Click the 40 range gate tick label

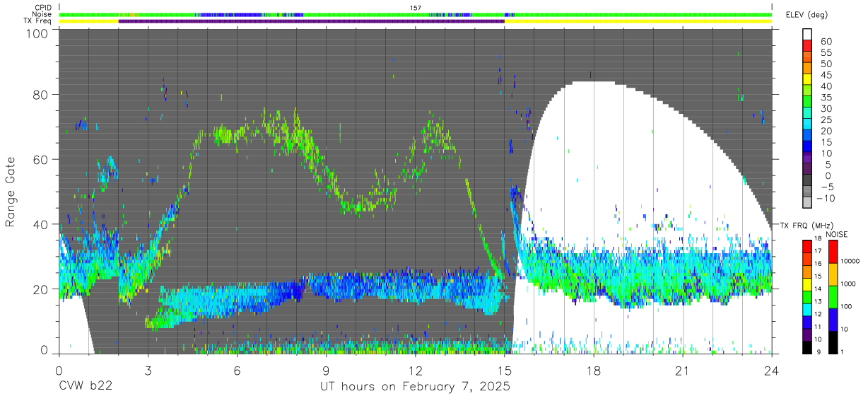[x=42, y=224]
